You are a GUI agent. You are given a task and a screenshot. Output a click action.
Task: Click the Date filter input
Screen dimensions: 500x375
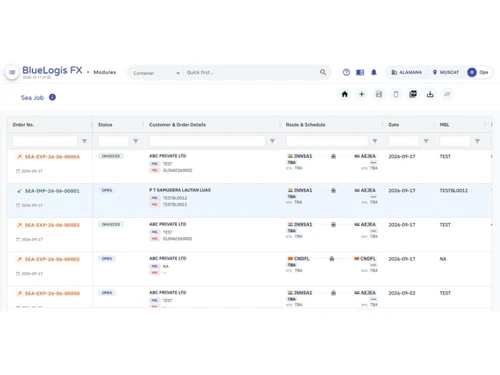tap(404, 141)
